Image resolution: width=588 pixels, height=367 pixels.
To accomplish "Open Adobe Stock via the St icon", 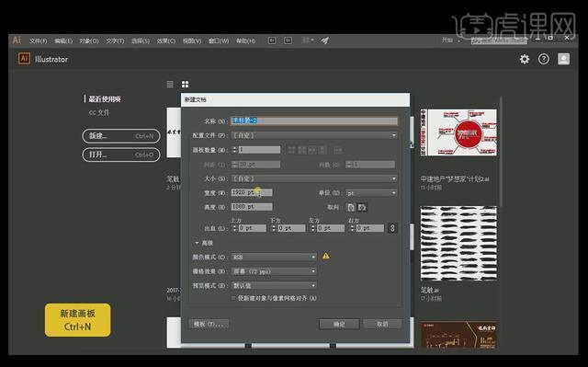I will click(288, 40).
